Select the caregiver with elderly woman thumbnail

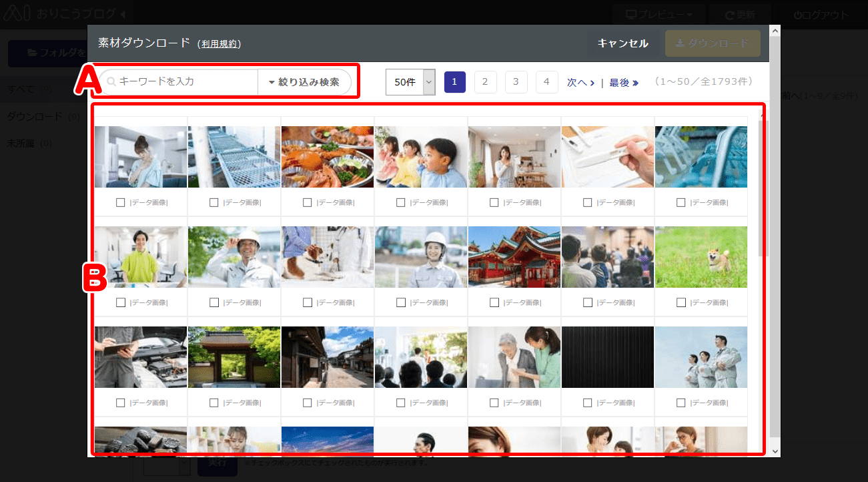pos(514,357)
